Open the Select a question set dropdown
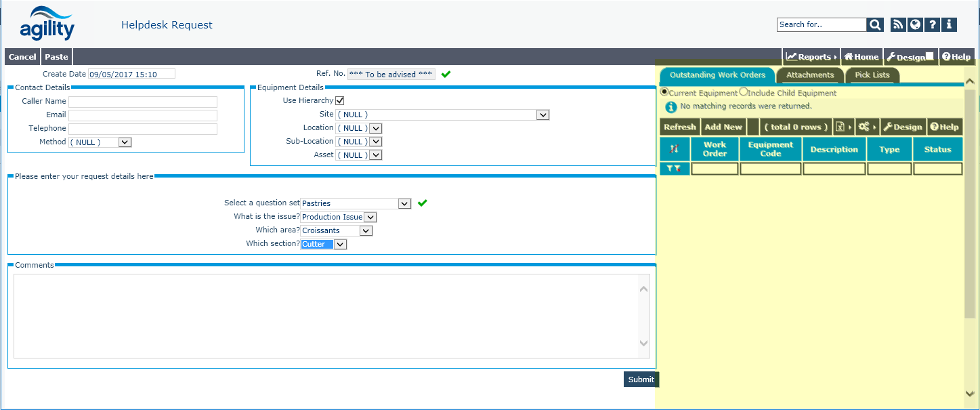This screenshot has height=410, width=980. [x=404, y=203]
